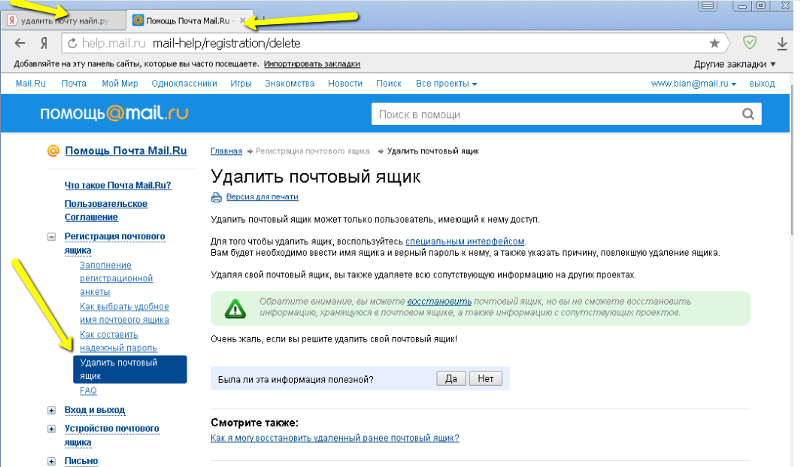This screenshot has height=467, width=800.
Task: Click the 'восстановить' link in notice
Action: click(x=439, y=302)
